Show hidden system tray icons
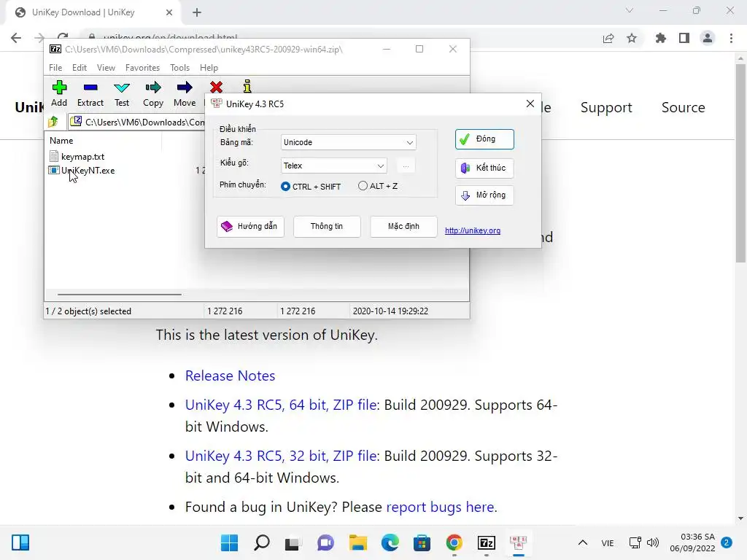Image resolution: width=747 pixels, height=560 pixels. (583, 542)
